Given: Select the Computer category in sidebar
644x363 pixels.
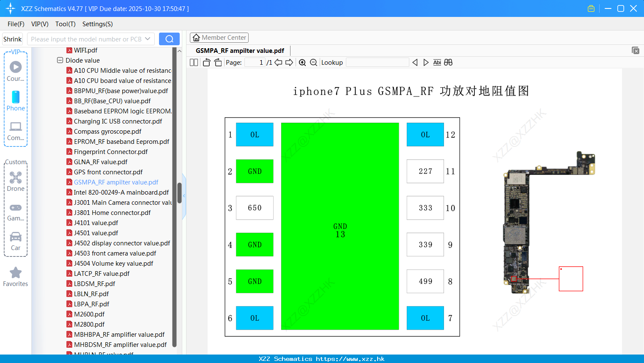Looking at the screenshot, I should click(16, 131).
